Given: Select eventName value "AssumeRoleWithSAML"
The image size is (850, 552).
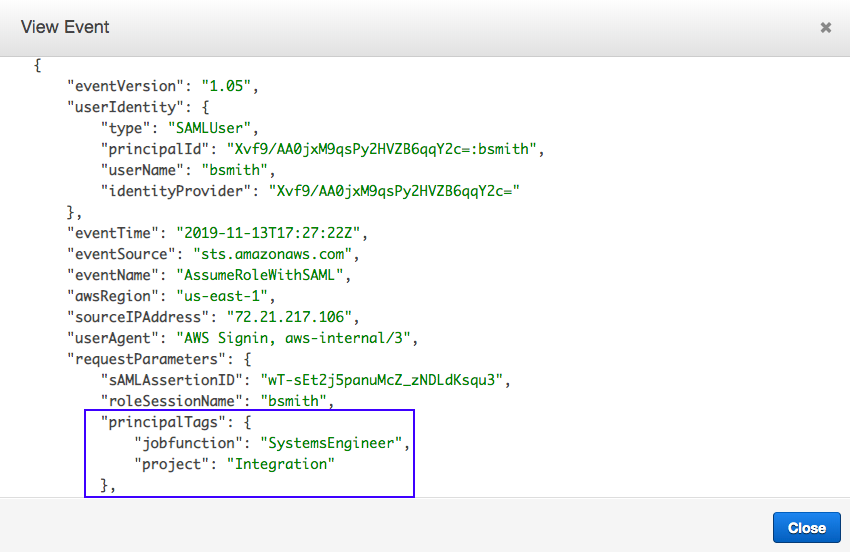Looking at the screenshot, I should (260, 275).
